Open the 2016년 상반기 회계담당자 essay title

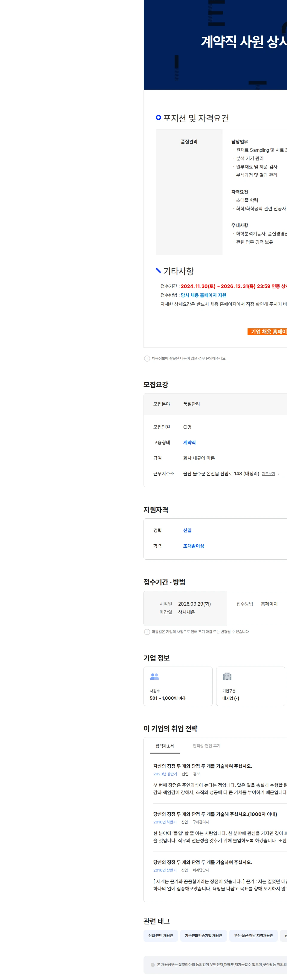[202, 862]
